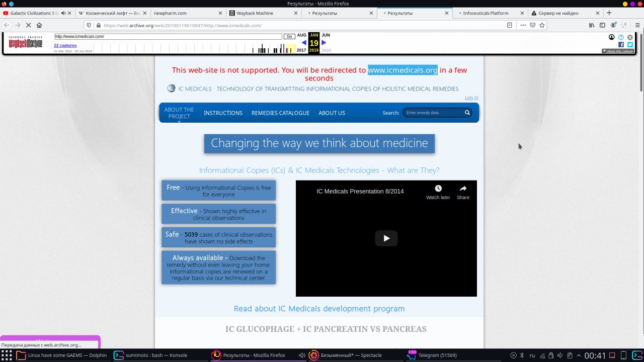644x362 pixels.
Task: Click the Wayback Go button
Action: [x=289, y=37]
